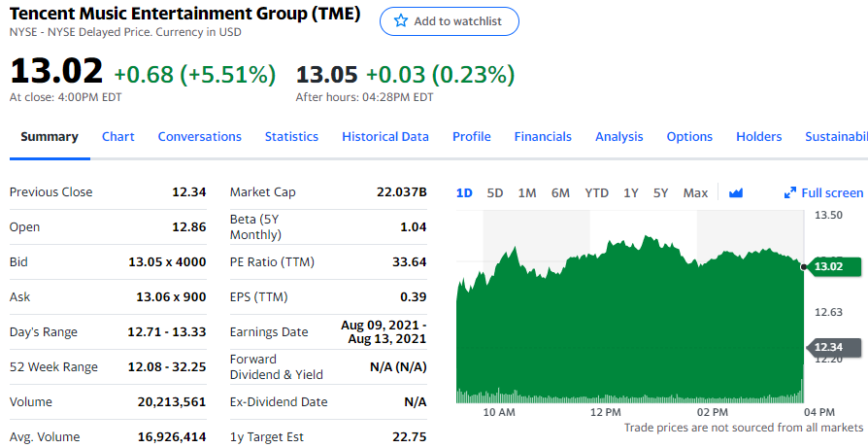Open the Historical Data tab
This screenshot has width=868, height=448.
coord(385,137)
